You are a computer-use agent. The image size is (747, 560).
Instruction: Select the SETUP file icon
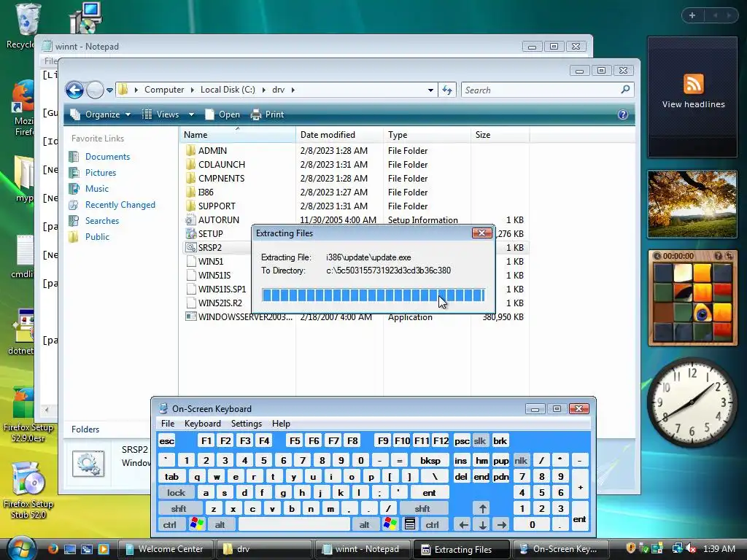(190, 233)
